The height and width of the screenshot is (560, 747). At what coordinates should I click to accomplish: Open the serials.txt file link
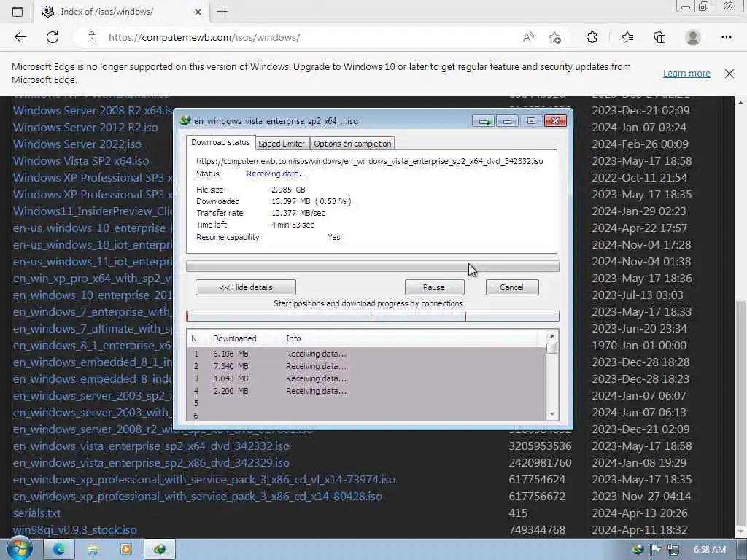coord(36,513)
